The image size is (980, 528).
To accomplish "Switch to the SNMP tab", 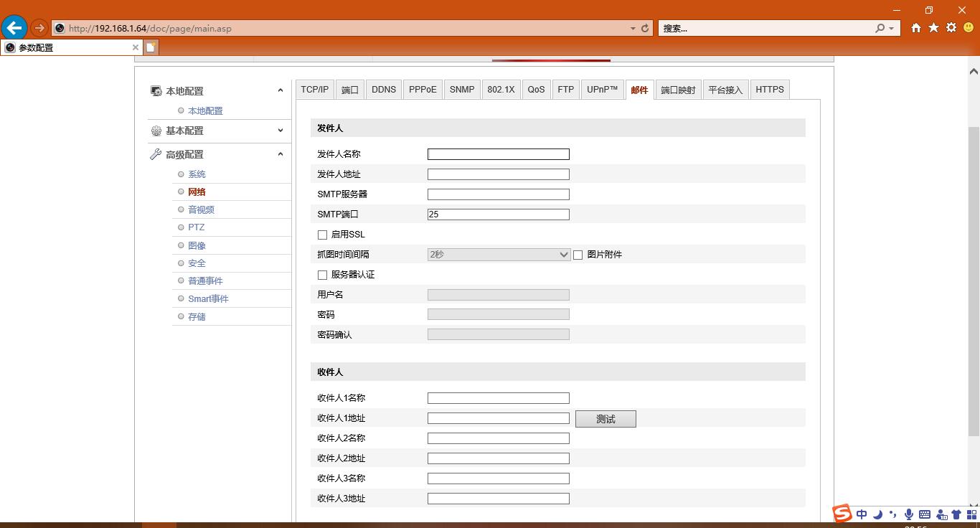I will click(462, 90).
